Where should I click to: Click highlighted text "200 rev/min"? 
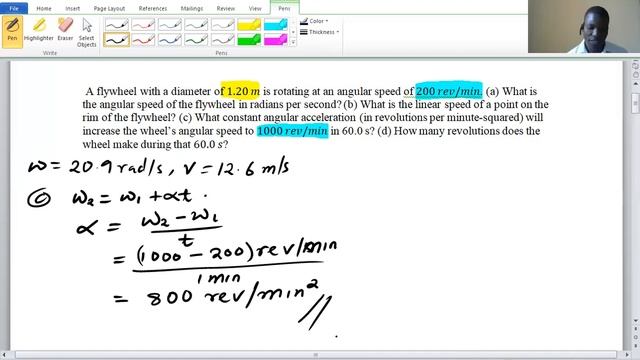click(449, 91)
